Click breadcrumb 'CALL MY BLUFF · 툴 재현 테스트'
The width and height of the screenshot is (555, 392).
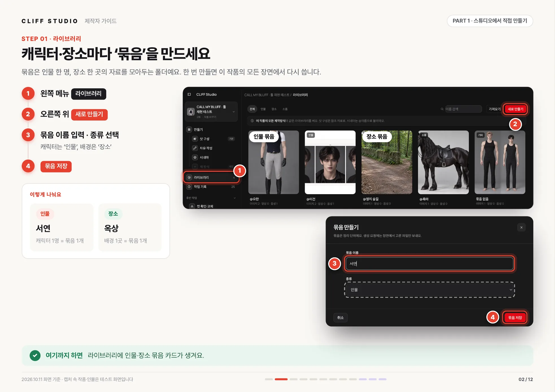click(267, 95)
